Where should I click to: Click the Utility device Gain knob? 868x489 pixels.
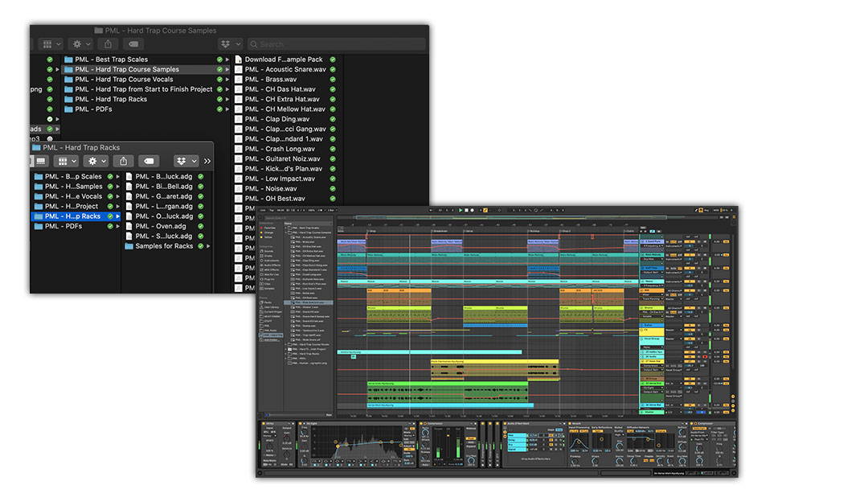[x=287, y=438]
